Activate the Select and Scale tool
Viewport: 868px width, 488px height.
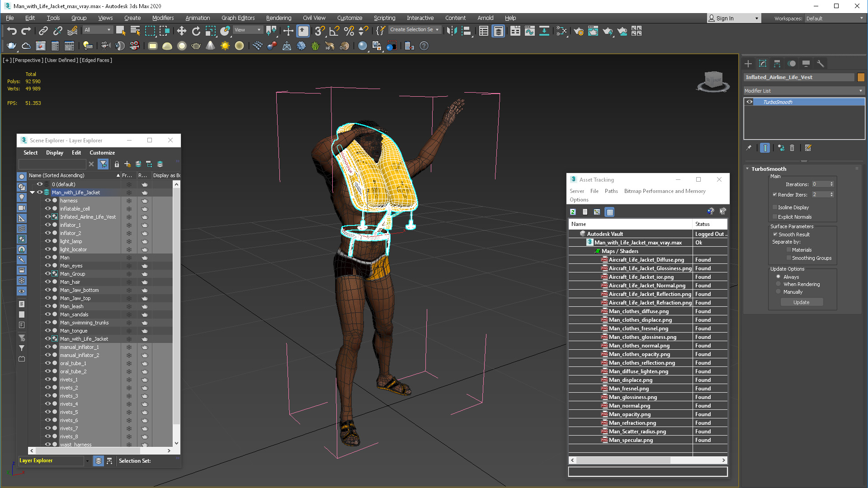211,31
